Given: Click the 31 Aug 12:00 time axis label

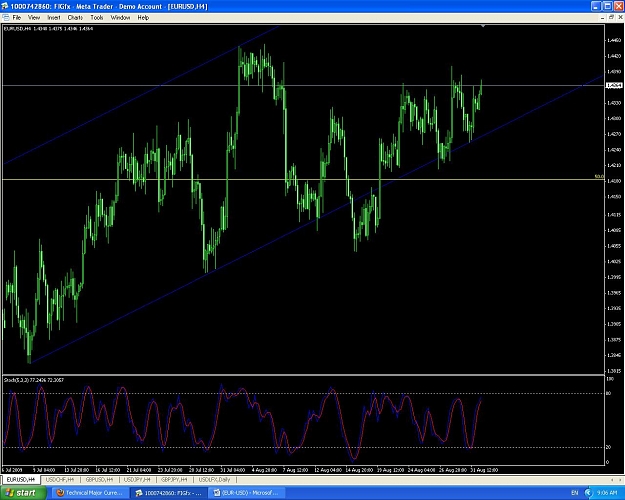Looking at the screenshot, I should (484, 470).
